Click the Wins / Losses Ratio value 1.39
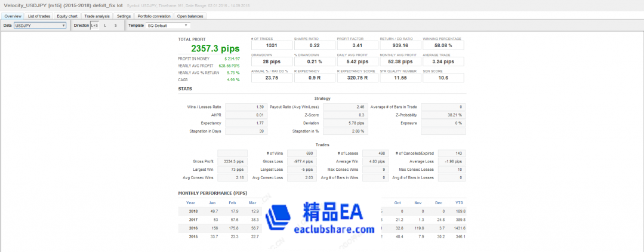644x252 pixels. pos(246,107)
